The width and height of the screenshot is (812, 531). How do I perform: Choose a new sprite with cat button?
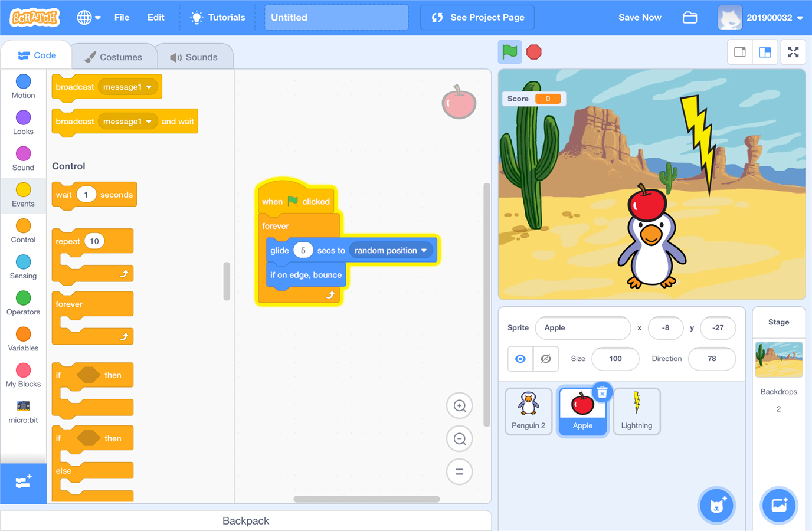point(716,505)
